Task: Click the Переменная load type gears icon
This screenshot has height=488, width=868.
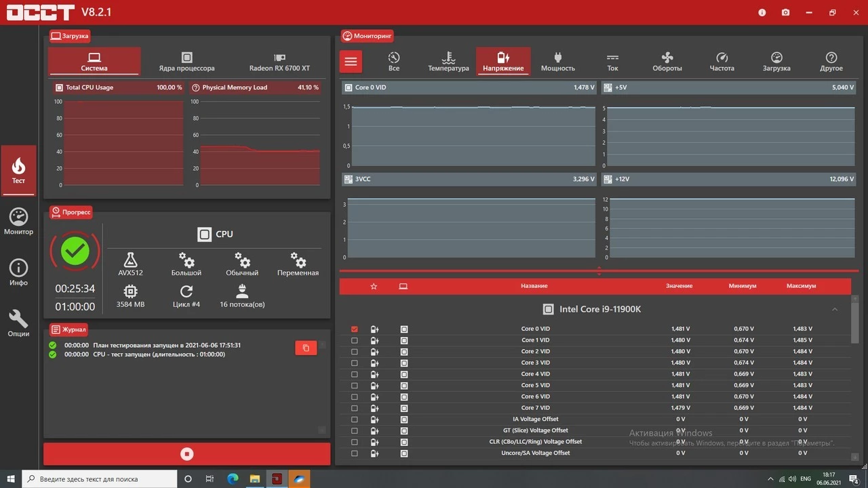Action: click(298, 260)
